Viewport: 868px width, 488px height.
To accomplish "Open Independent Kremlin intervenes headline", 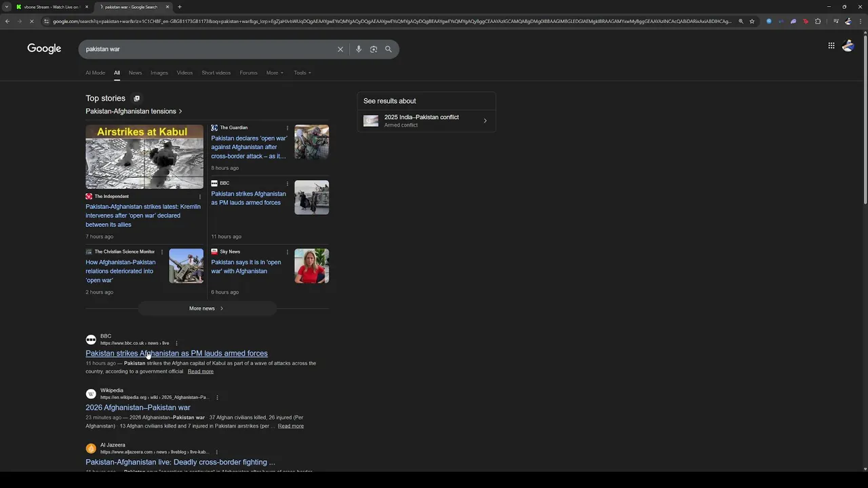I will tap(143, 216).
